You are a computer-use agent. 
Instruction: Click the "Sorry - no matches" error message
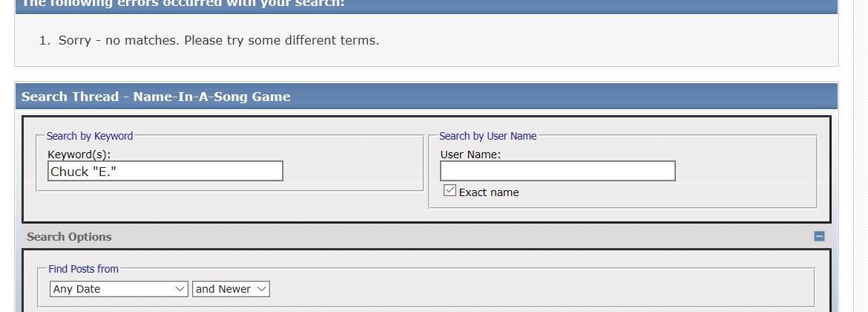click(219, 40)
